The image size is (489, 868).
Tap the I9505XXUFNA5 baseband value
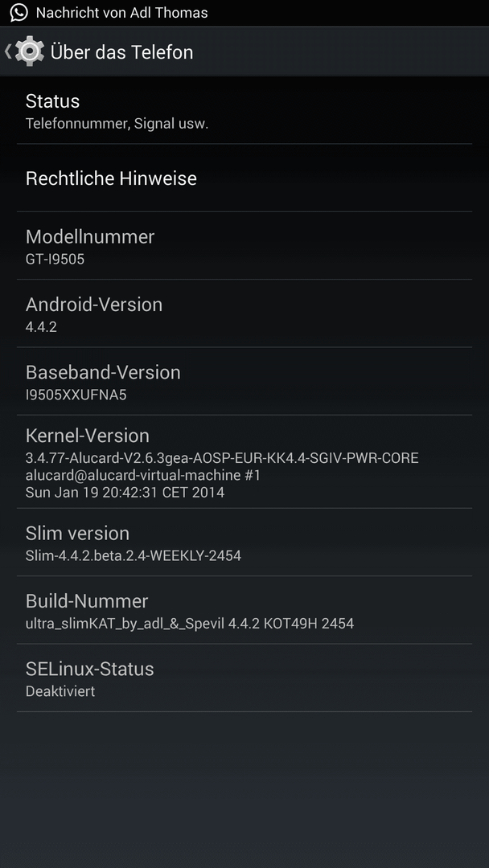[x=76, y=395]
